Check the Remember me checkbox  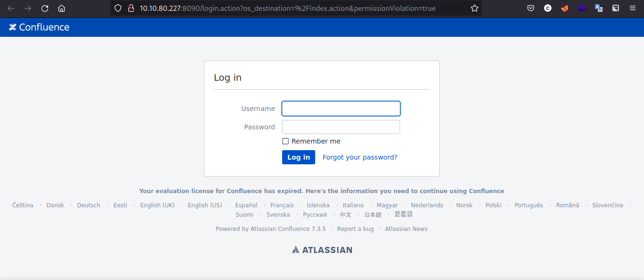(x=285, y=141)
